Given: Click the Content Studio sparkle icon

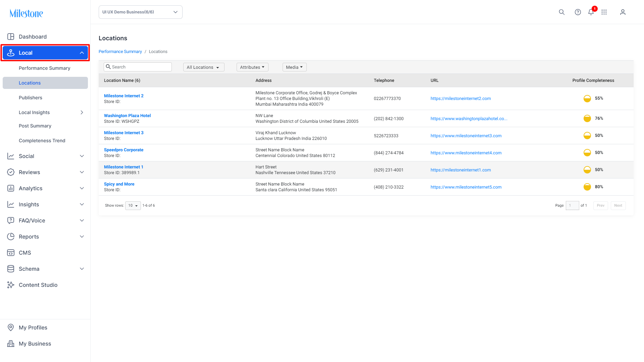Looking at the screenshot, I should click(11, 285).
